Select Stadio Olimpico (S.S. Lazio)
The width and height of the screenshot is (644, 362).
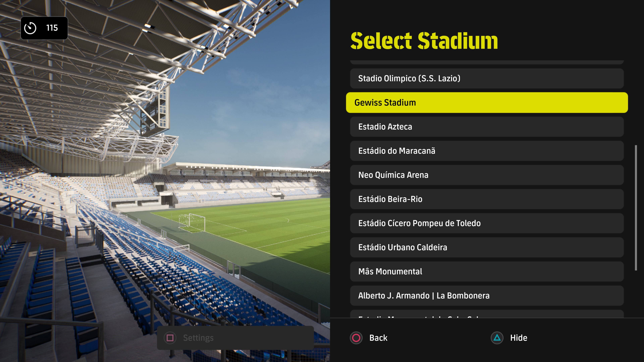click(x=487, y=78)
